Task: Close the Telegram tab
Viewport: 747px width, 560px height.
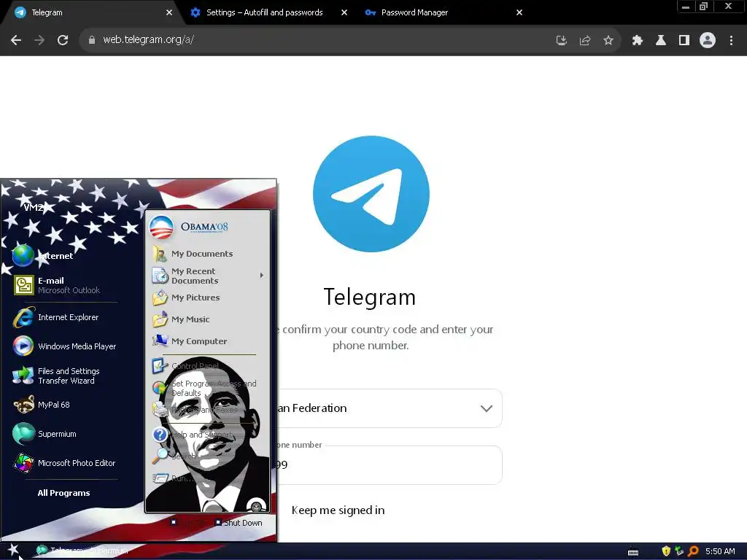Action: (169, 12)
